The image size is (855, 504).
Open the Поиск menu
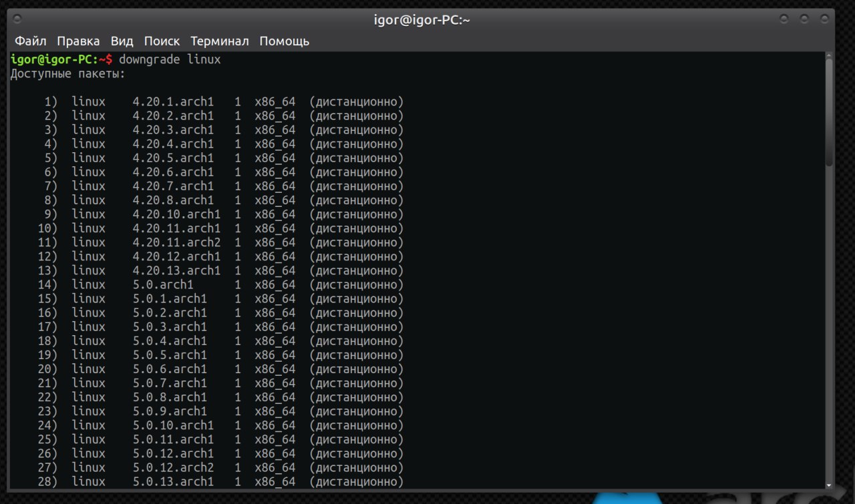tap(162, 41)
